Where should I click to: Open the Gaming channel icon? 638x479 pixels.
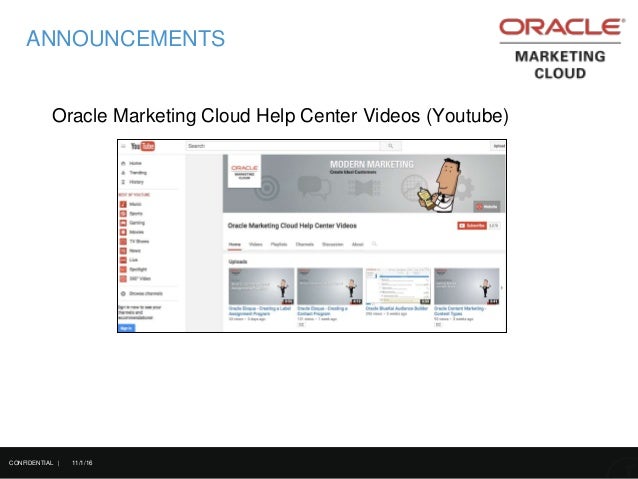(x=123, y=223)
